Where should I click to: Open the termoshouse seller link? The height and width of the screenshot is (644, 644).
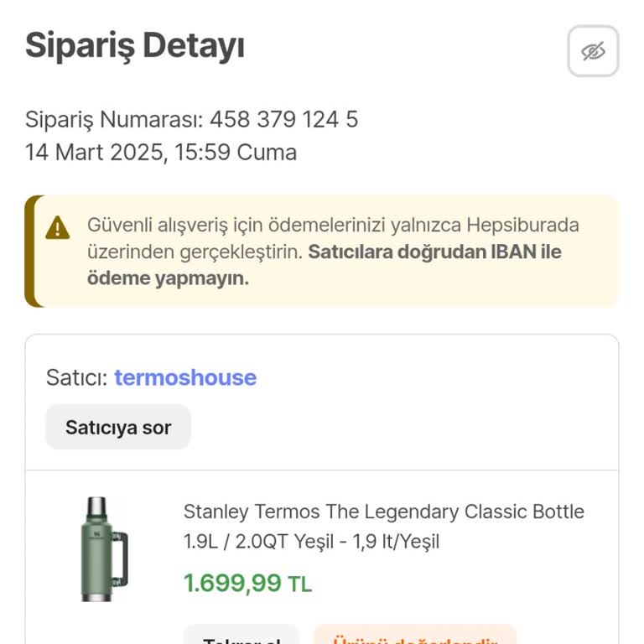pyautogui.click(x=185, y=377)
